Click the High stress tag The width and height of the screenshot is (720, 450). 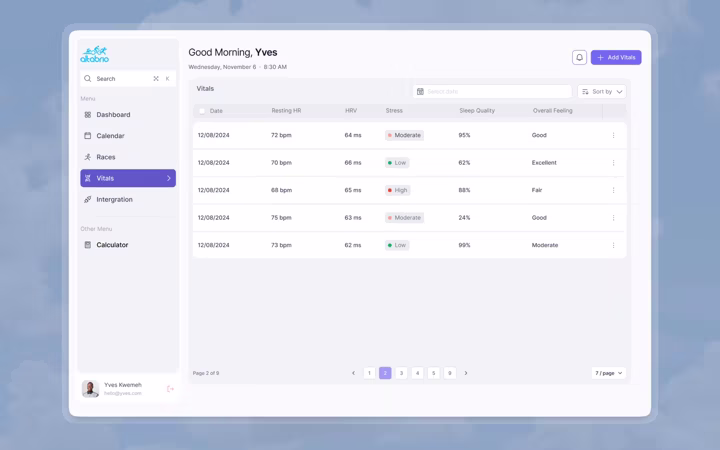[397, 190]
